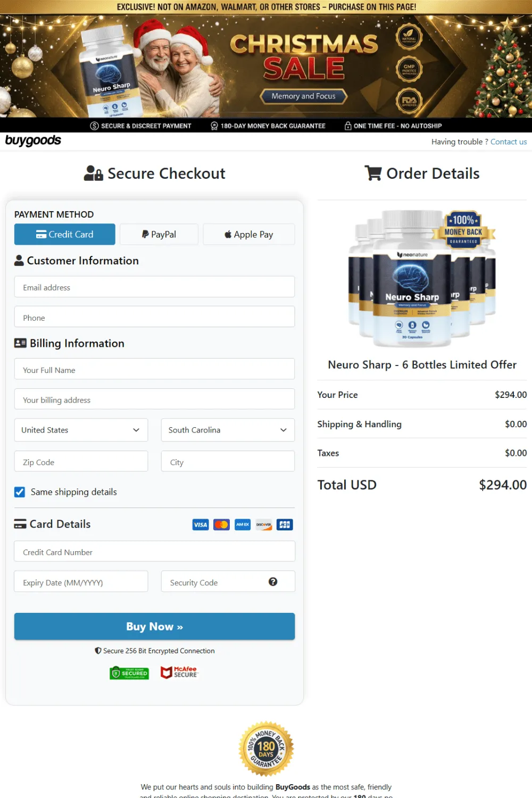Click the 180-Day Money Back Guarantee banner item

tap(268, 126)
